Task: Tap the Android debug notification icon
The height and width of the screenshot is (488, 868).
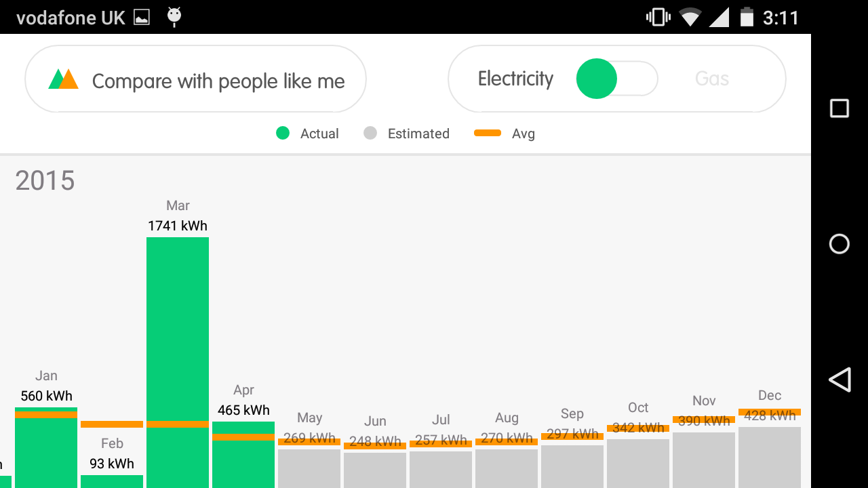Action: [174, 17]
